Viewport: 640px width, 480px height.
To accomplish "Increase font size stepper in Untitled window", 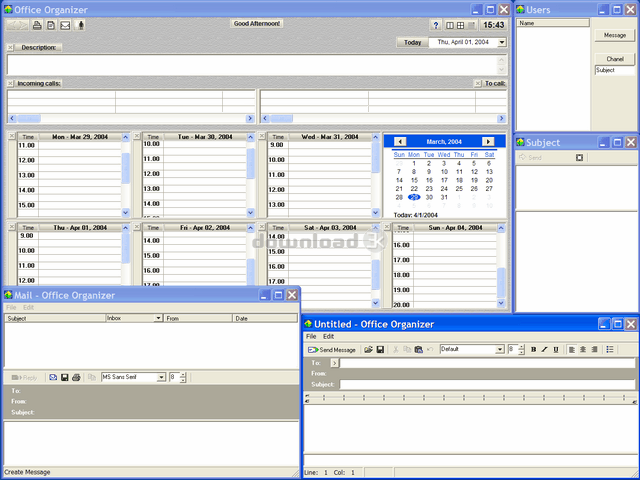I will (x=521, y=347).
